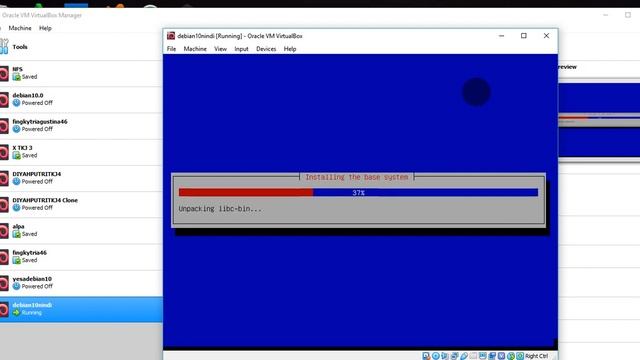Image resolution: width=640 pixels, height=360 pixels.
Task: Click the Powered Off icon under DIYAHPUTRITKJ4 Clone
Action: [x=16, y=208]
